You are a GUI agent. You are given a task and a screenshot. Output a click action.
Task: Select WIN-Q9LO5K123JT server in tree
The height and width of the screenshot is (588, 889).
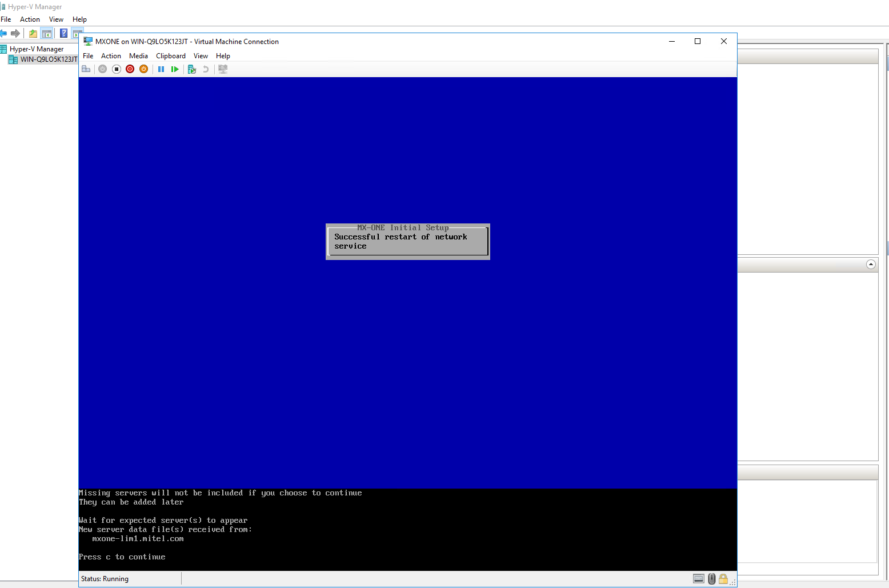click(x=49, y=59)
